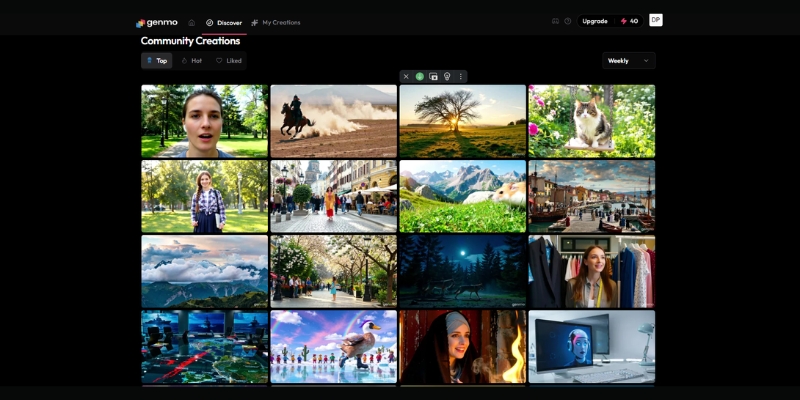Select the Top filter tab
Viewport: 800px width, 400px height.
[x=157, y=60]
